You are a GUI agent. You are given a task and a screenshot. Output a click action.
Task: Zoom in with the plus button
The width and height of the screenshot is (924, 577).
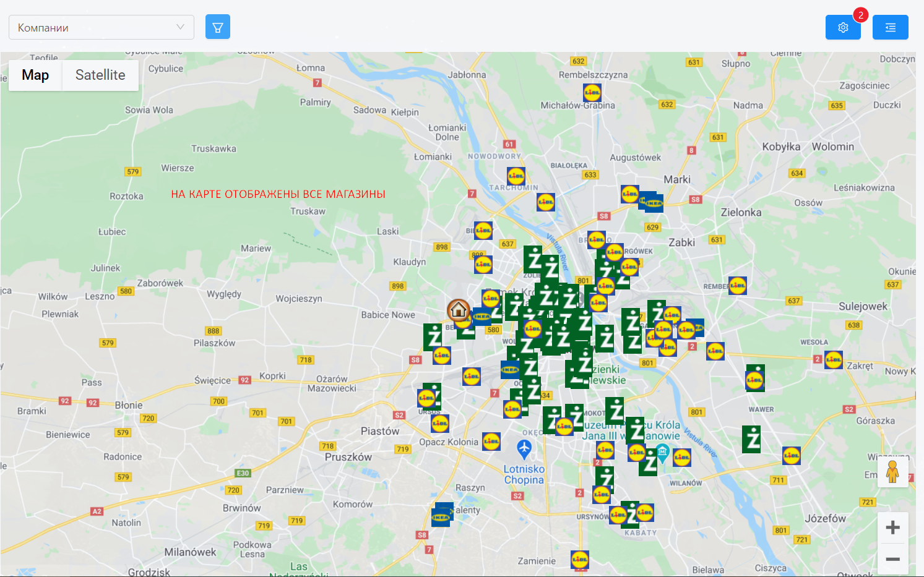[x=892, y=528]
